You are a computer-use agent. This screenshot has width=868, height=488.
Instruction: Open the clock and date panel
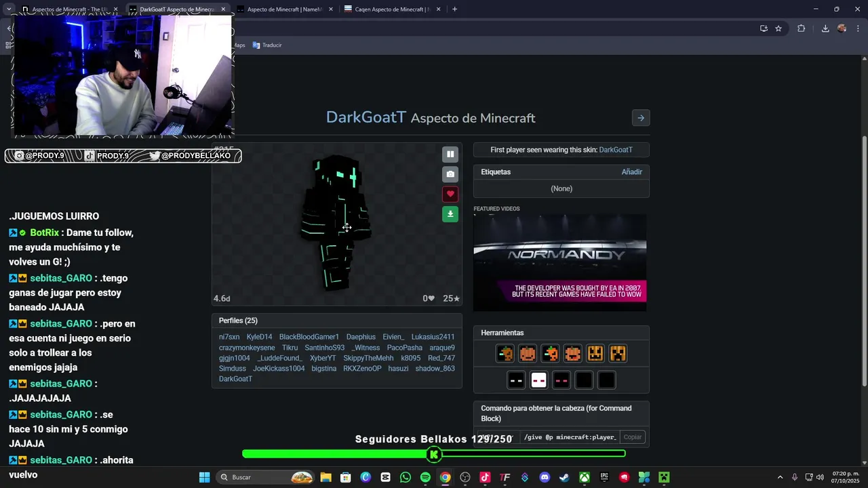point(845,477)
